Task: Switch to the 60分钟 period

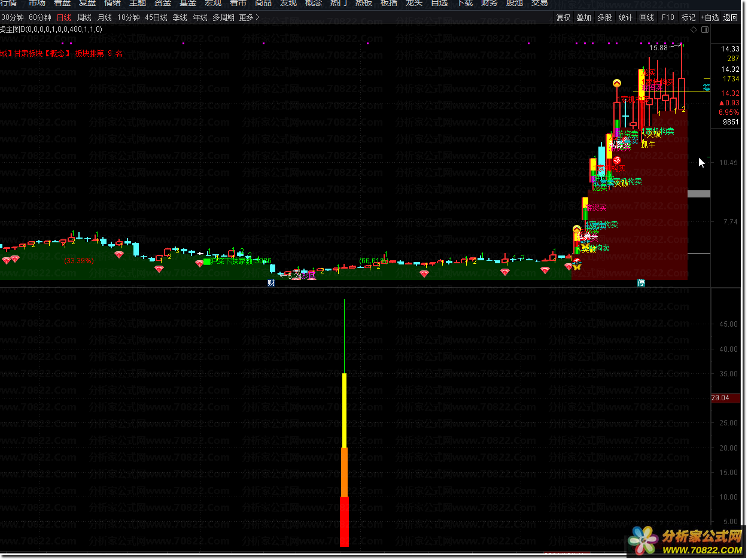Action: point(40,17)
